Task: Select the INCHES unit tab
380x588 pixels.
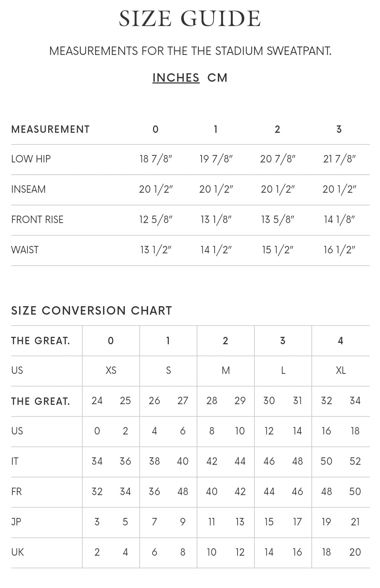Action: tap(176, 78)
